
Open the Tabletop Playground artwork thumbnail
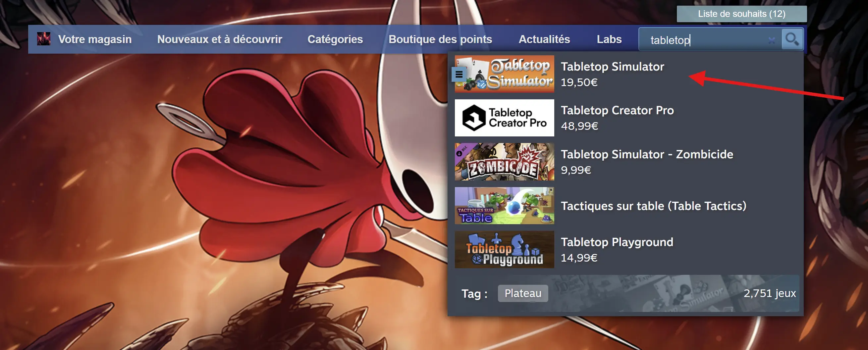point(504,249)
